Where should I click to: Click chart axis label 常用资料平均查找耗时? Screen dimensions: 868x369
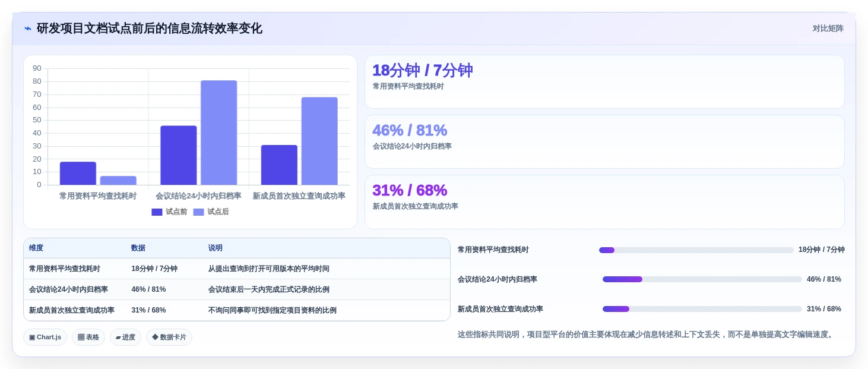pyautogui.click(x=98, y=196)
